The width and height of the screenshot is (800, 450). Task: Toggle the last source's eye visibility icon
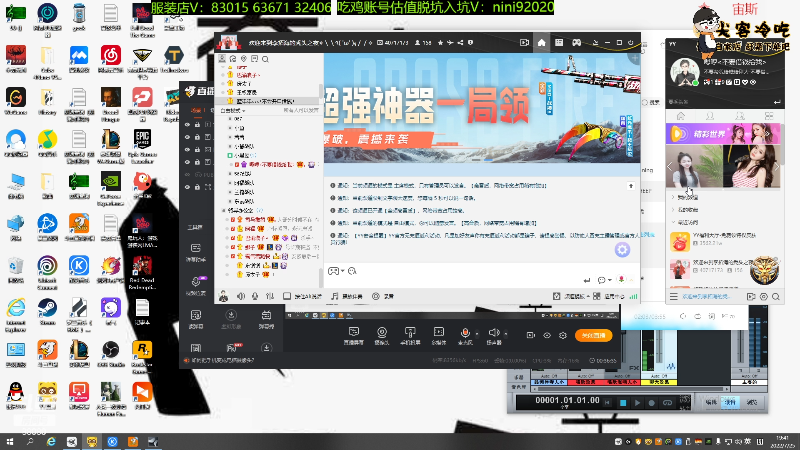click(x=187, y=187)
